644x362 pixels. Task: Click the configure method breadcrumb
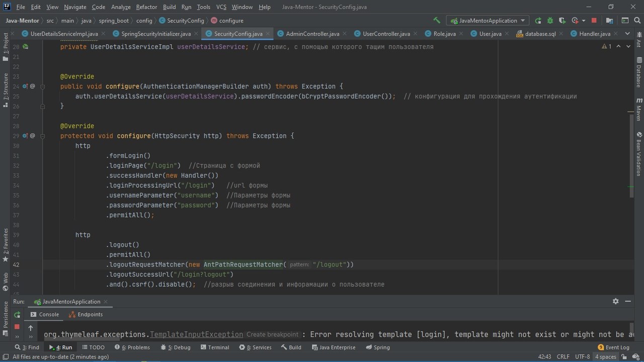click(227, 21)
